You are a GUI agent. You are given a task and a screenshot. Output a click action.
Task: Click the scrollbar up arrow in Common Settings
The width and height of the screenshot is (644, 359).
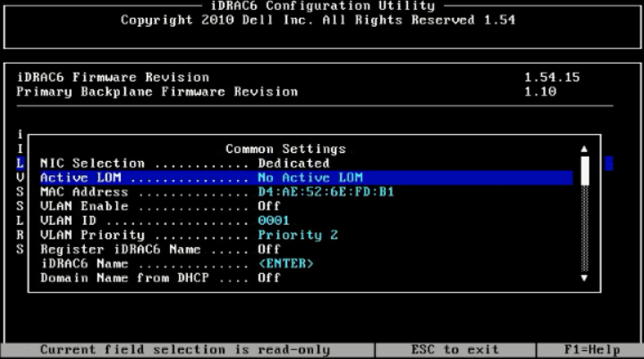(584, 149)
